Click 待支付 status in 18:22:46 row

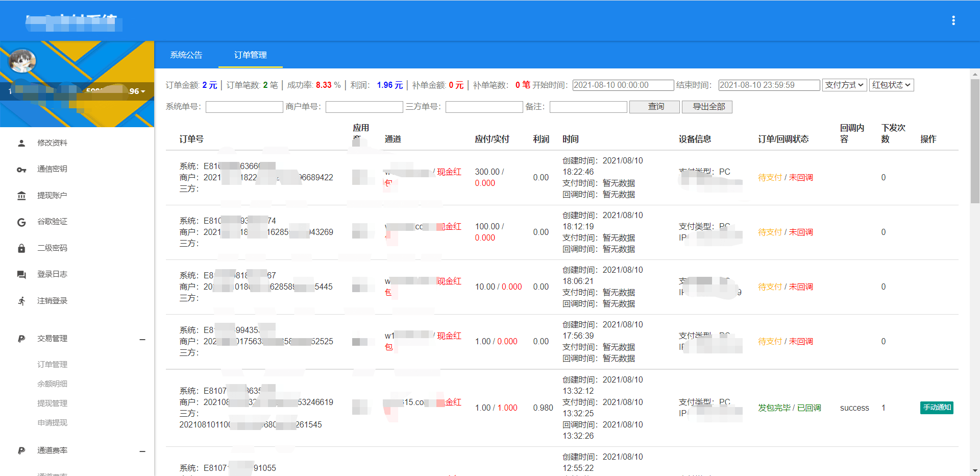[770, 177]
